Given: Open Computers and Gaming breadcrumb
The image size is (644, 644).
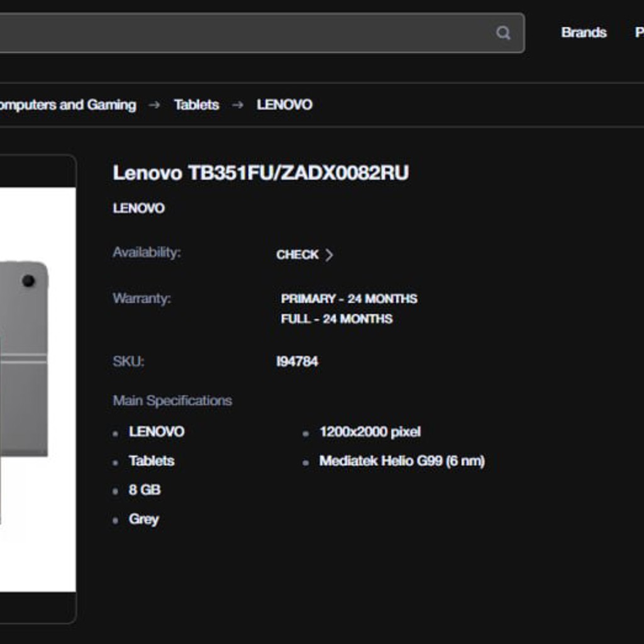Looking at the screenshot, I should tap(68, 105).
